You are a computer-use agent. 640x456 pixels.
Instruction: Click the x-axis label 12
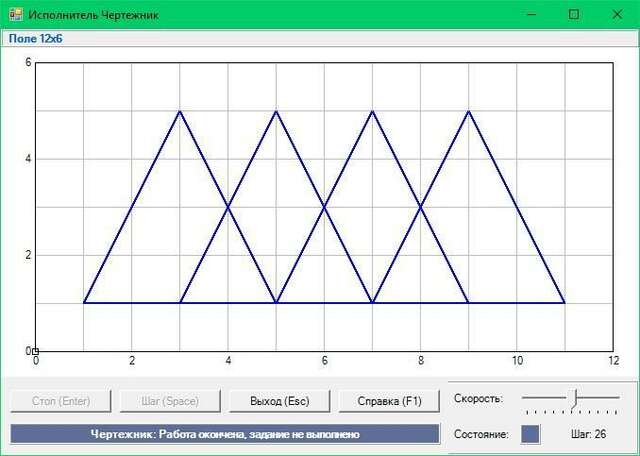pyautogui.click(x=613, y=361)
